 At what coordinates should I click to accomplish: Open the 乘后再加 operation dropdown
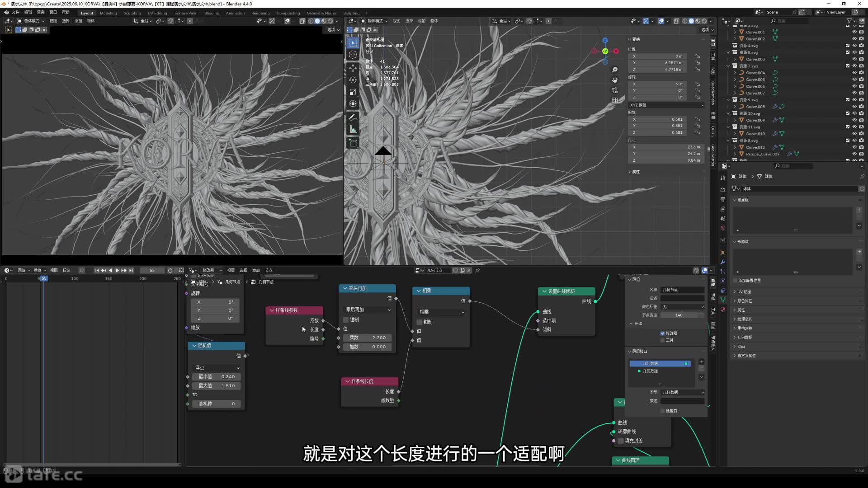pyautogui.click(x=368, y=310)
